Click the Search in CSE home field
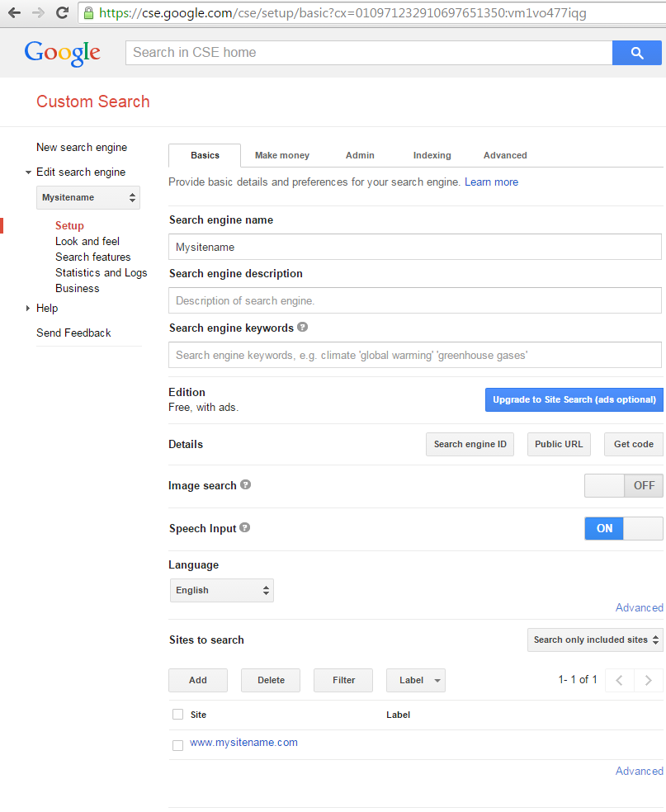The height and width of the screenshot is (812, 666). (369, 53)
